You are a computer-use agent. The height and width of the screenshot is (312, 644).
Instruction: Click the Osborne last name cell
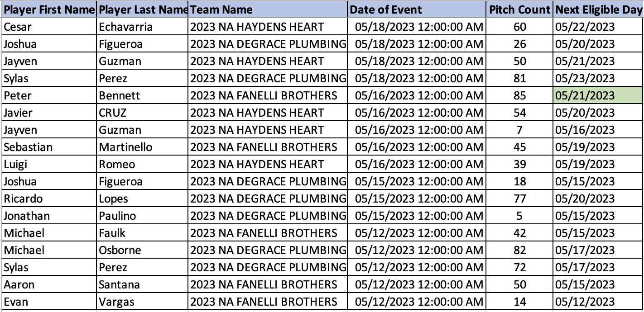pos(143,250)
